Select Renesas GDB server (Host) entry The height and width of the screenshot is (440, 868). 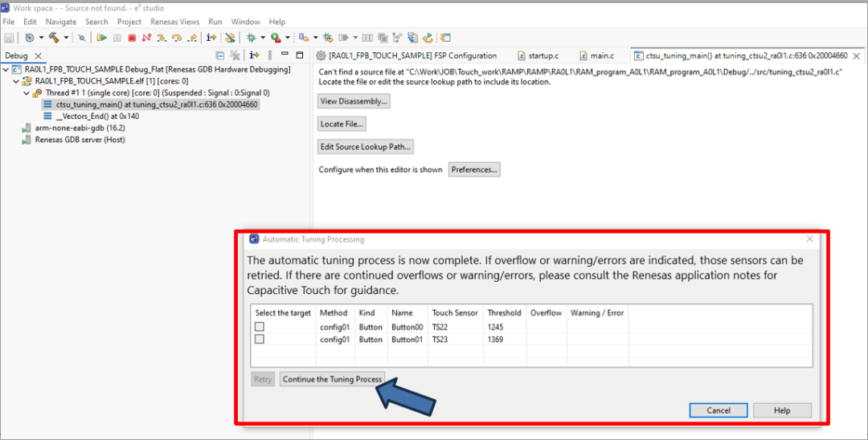pyautogui.click(x=73, y=139)
